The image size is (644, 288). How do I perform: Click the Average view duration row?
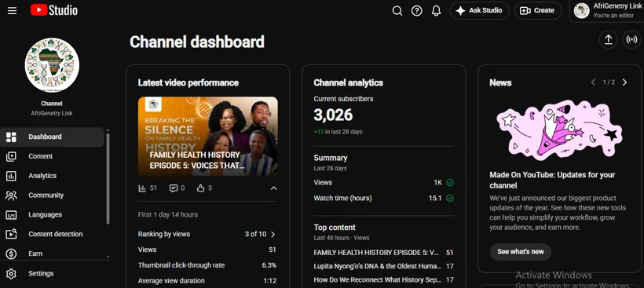(207, 281)
